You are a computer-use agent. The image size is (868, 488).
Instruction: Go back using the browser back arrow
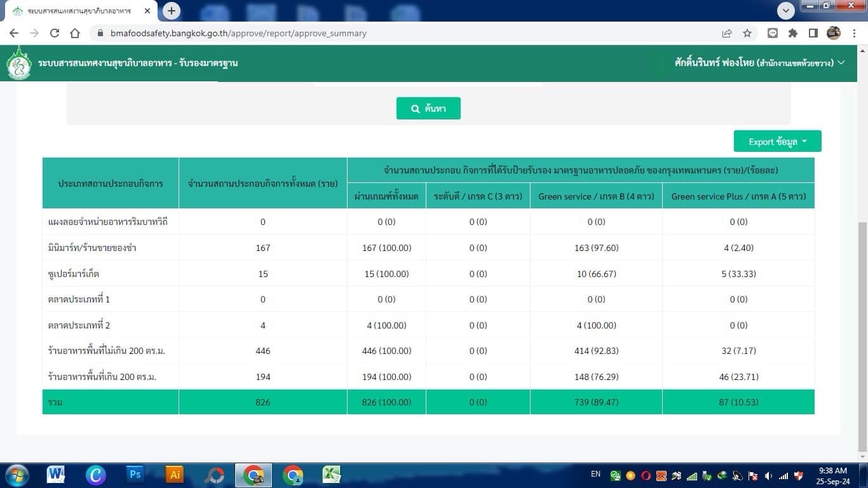(14, 33)
